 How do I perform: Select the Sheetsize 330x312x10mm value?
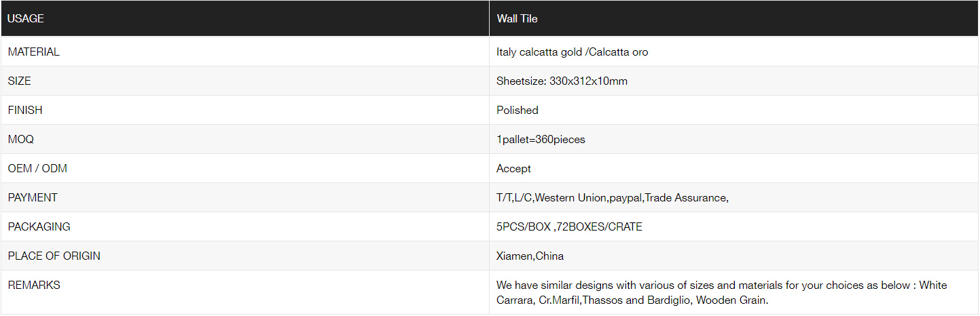(562, 81)
